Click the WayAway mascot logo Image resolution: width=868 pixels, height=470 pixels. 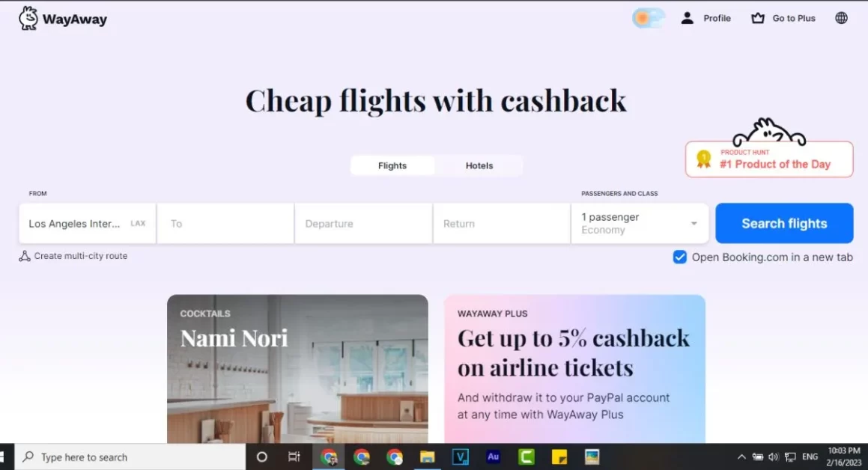tap(28, 18)
